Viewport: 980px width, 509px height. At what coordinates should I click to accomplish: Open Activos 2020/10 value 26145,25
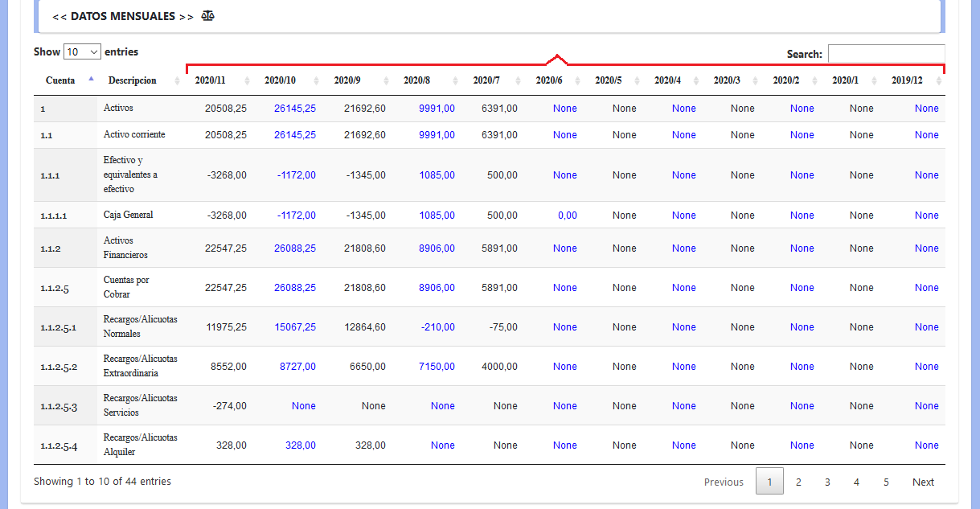pyautogui.click(x=295, y=109)
